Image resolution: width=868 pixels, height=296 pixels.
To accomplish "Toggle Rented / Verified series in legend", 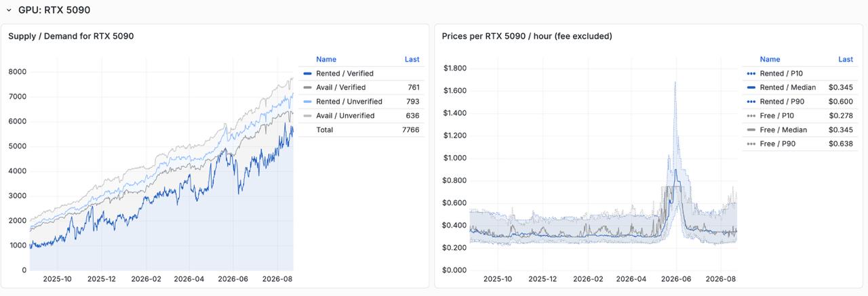I will tap(344, 73).
